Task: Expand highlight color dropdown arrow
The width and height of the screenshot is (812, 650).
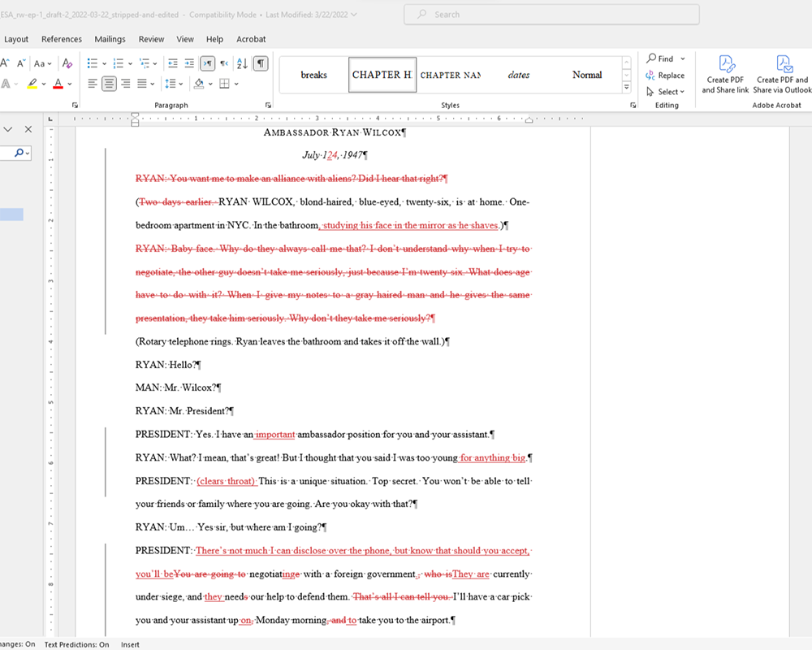Action: pos(44,84)
